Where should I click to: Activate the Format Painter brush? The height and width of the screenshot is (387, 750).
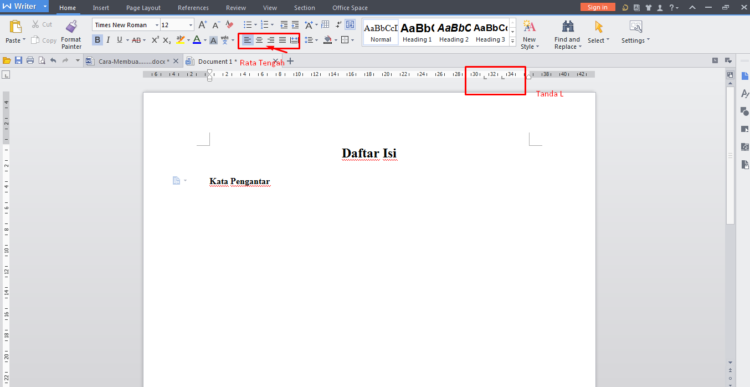click(71, 34)
